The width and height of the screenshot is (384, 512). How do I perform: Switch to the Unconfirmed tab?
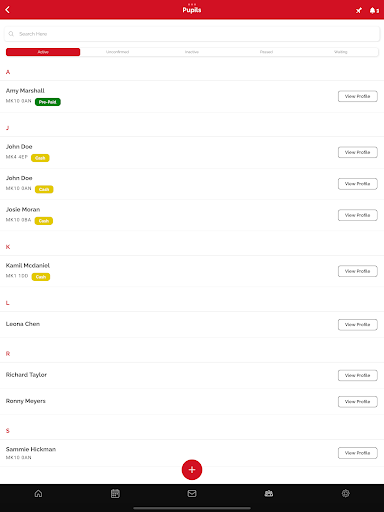[x=117, y=52]
